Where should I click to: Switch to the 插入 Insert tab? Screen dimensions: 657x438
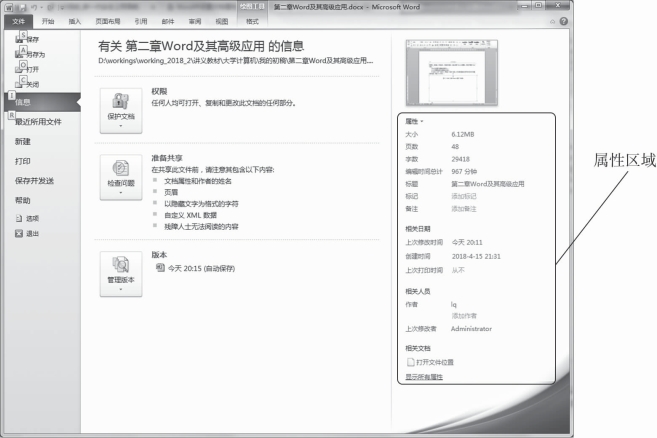[75, 21]
